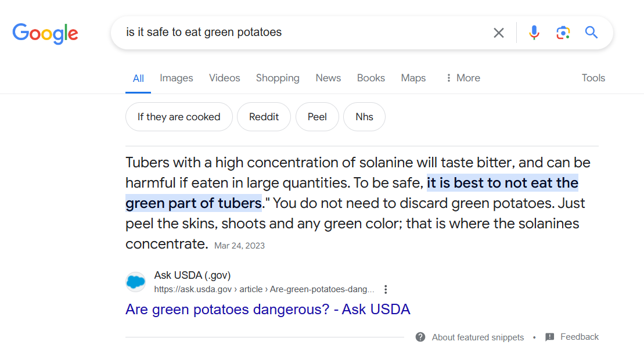The height and width of the screenshot is (363, 644).
Task: Expand the More search categories menu
Action: click(x=462, y=78)
